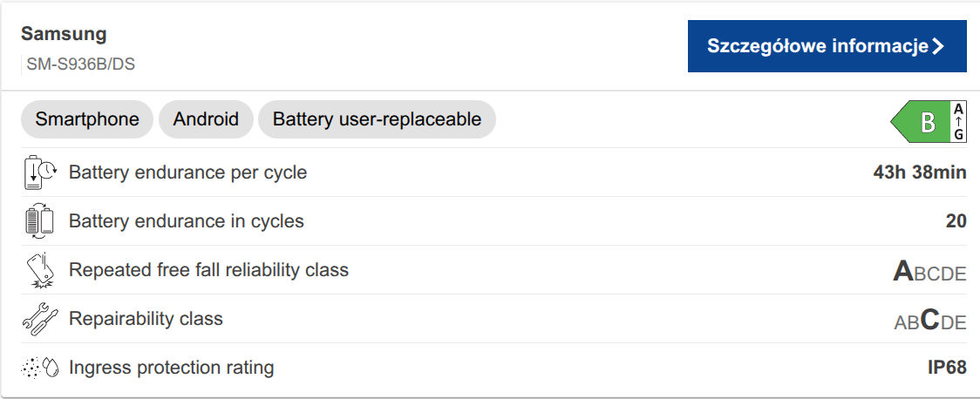980x399 pixels.
Task: Click the free fall reliability ABCDE scale
Action: click(x=929, y=272)
